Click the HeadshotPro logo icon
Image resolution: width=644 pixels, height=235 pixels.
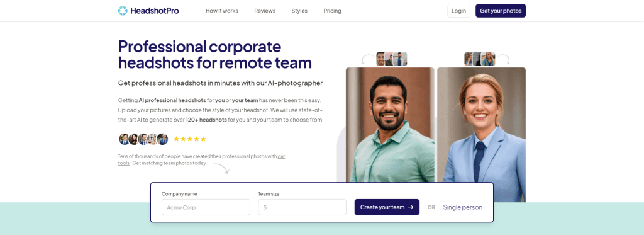(x=123, y=11)
